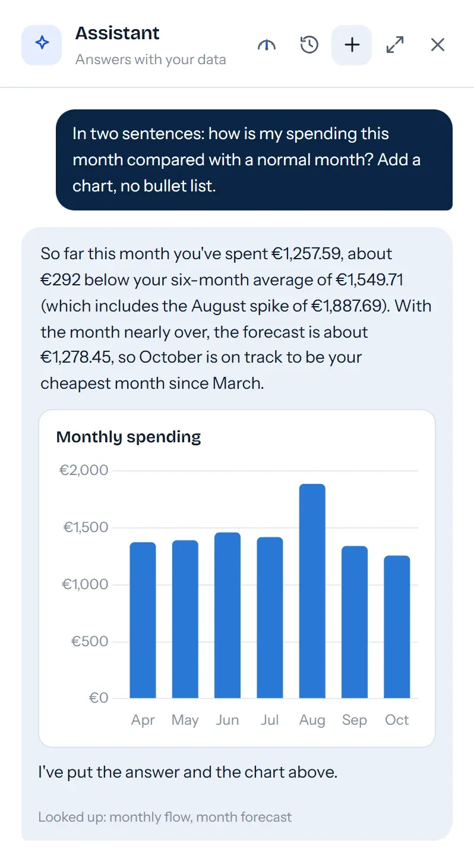474x868 pixels.
Task: Click the assistant answer text paragraph
Action: 236,319
